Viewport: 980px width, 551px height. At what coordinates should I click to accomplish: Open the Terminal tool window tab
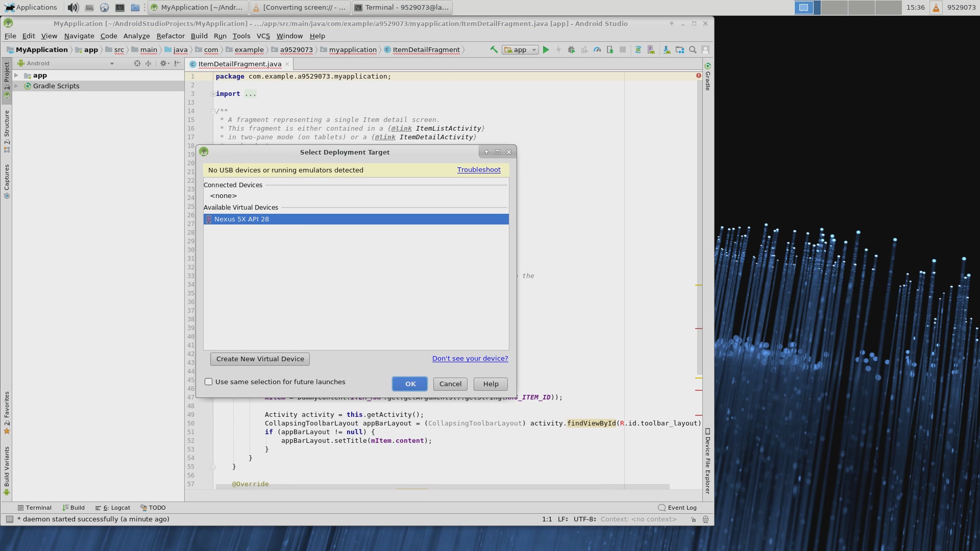(x=35, y=508)
